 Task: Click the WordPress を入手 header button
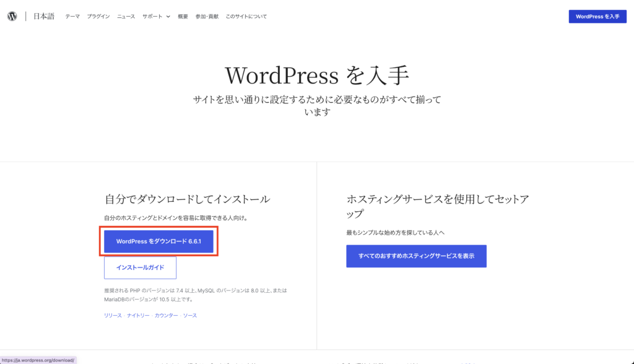597,17
